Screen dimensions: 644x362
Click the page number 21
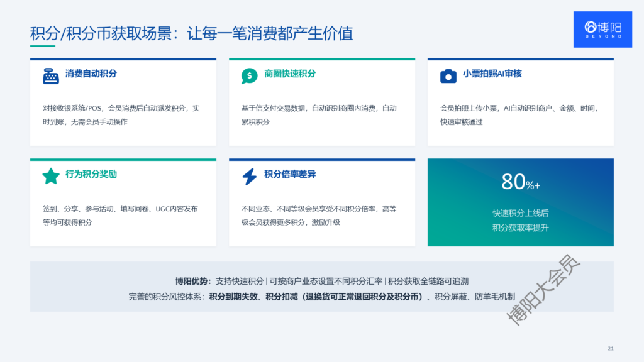(x=611, y=348)
